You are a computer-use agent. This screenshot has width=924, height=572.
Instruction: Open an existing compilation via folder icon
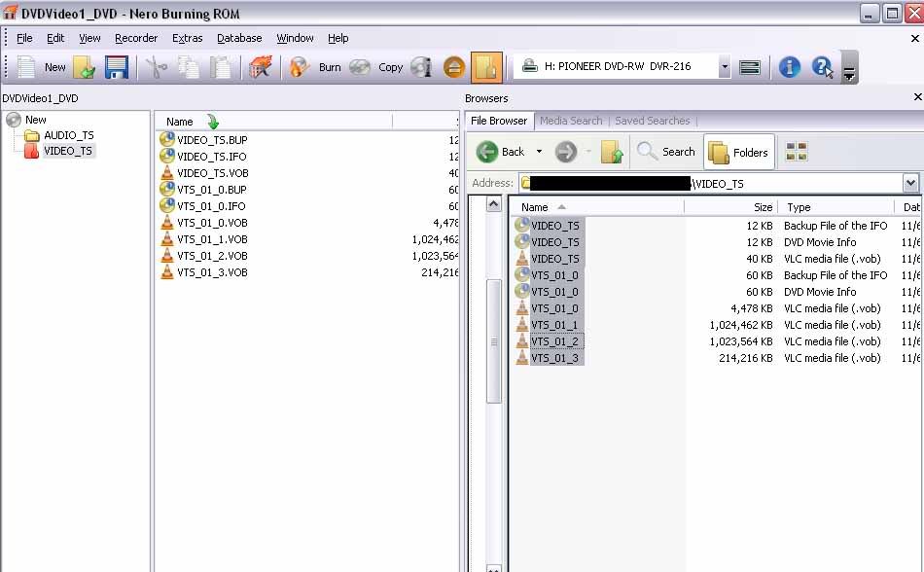coord(85,67)
